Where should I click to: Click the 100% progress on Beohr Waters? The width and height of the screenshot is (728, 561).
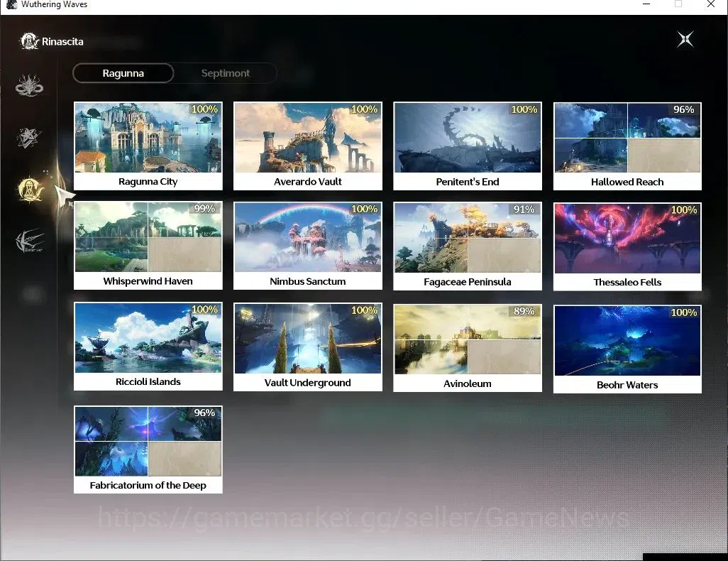pos(683,312)
